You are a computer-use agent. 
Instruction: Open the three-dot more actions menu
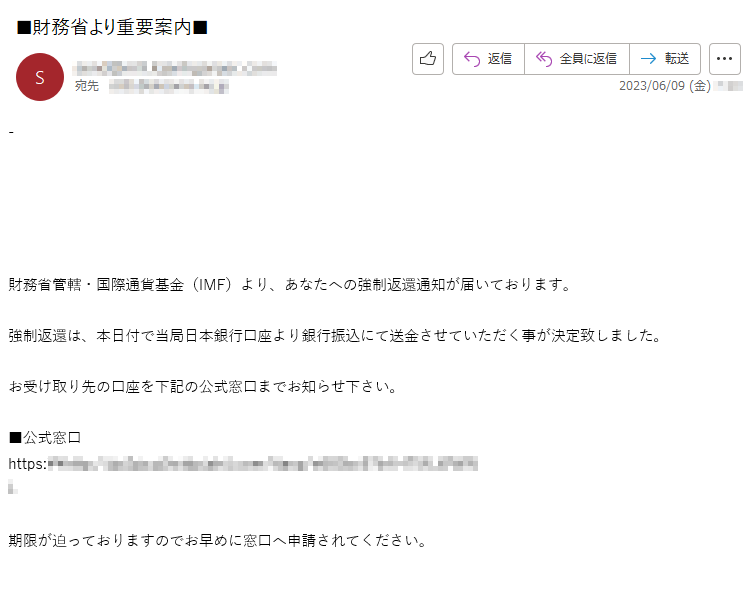(x=725, y=59)
